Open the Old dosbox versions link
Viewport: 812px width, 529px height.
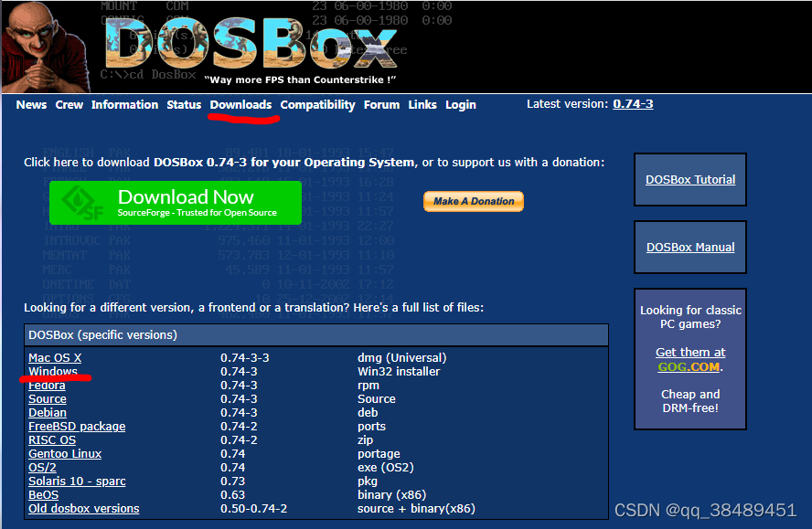point(84,508)
